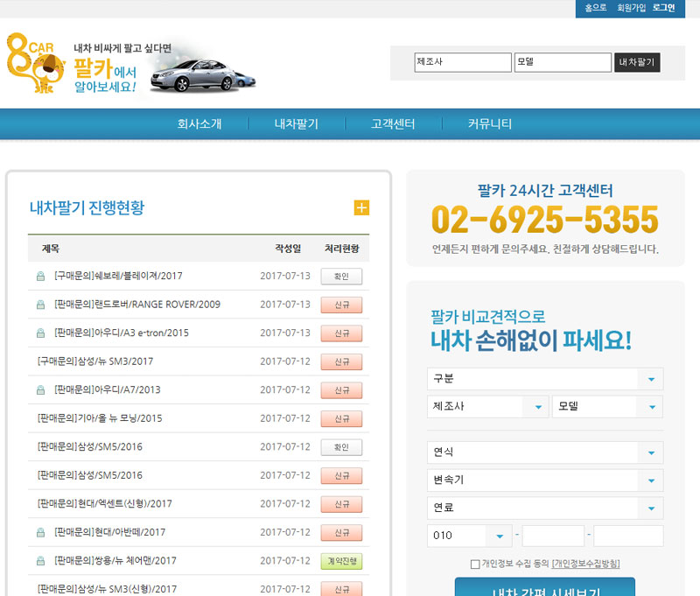Click lock icon beside 현대/아반떼/2017 post
This screenshot has height=596, width=700.
40,532
